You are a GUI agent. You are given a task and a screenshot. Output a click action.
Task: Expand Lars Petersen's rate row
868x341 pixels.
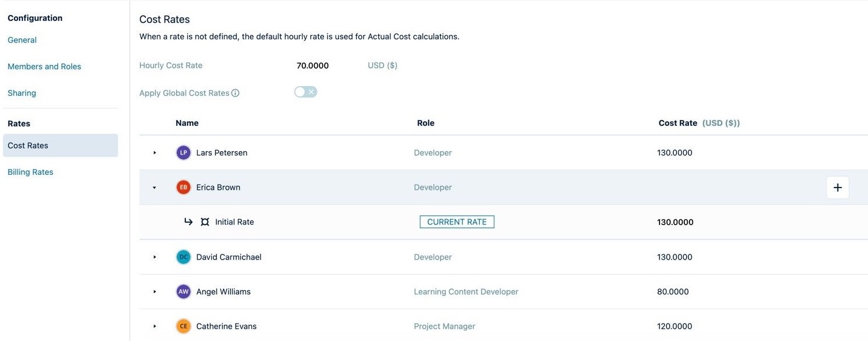[155, 153]
